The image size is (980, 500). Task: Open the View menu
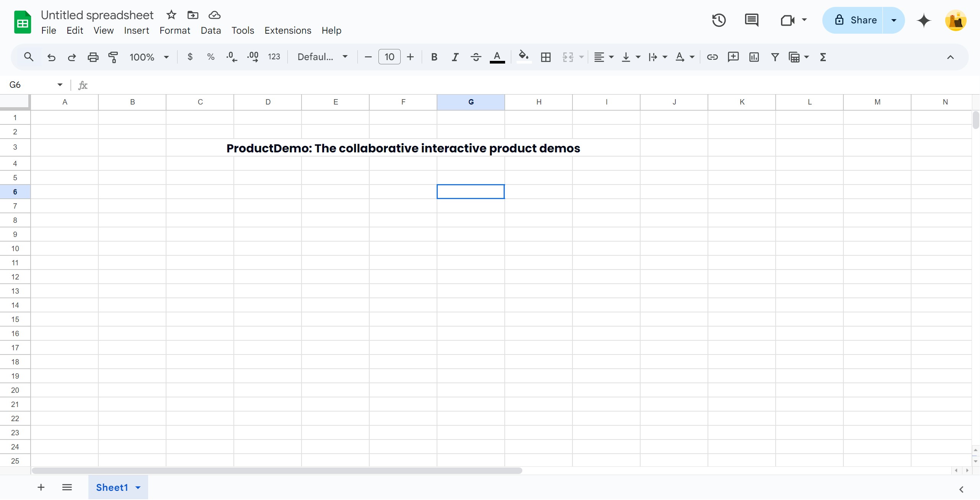coord(103,30)
